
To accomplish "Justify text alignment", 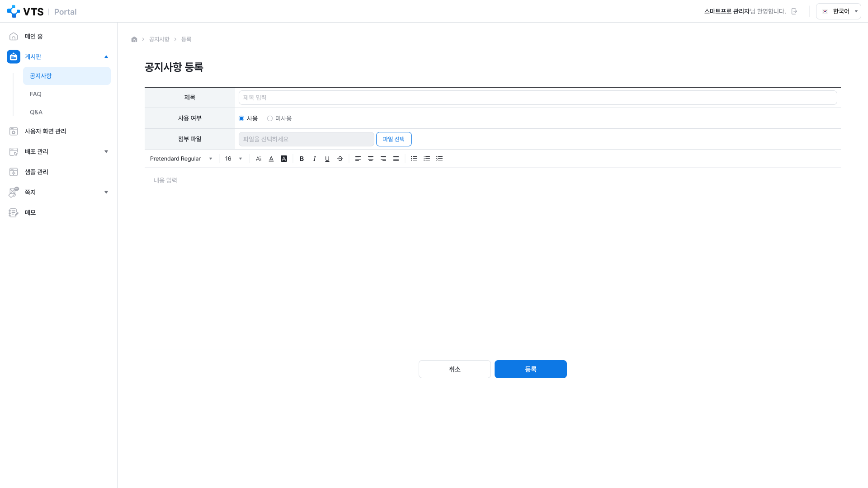I will (396, 159).
